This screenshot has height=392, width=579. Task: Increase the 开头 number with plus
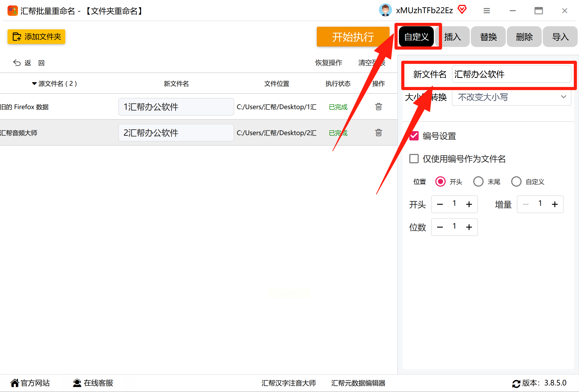[469, 204]
